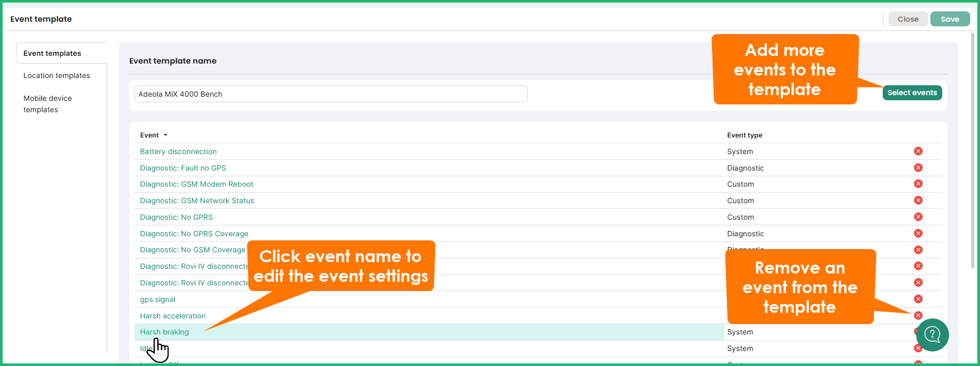
Task: Remove the Battery disconnection event
Action: (x=918, y=151)
